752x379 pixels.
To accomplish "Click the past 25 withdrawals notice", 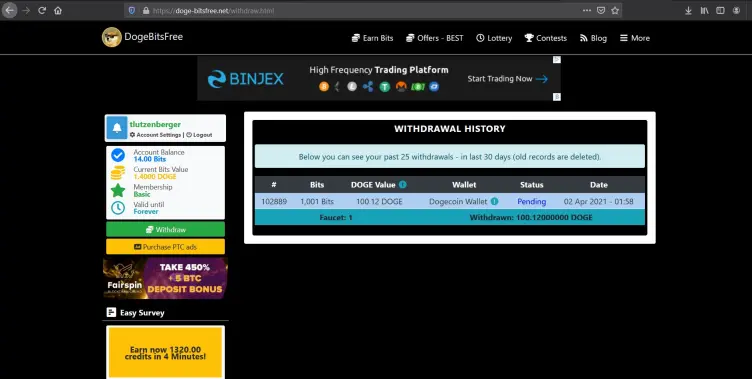I will coord(450,156).
